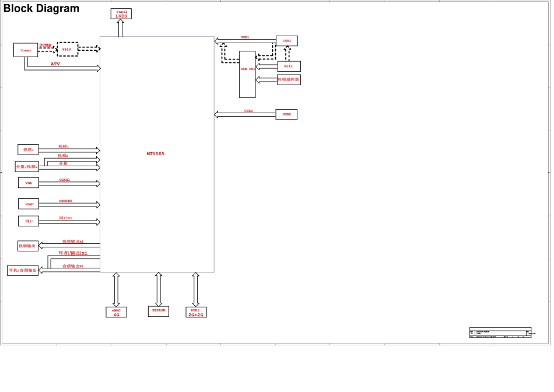Click the Panel LVDS box
The width and height of the screenshot is (554, 392).
coord(121,13)
